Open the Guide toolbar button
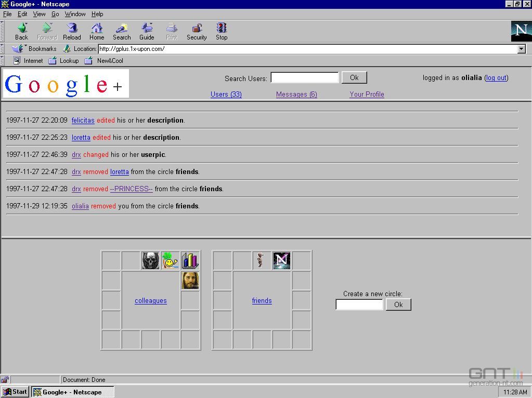Viewport: 532px width, 398px height. [147, 31]
